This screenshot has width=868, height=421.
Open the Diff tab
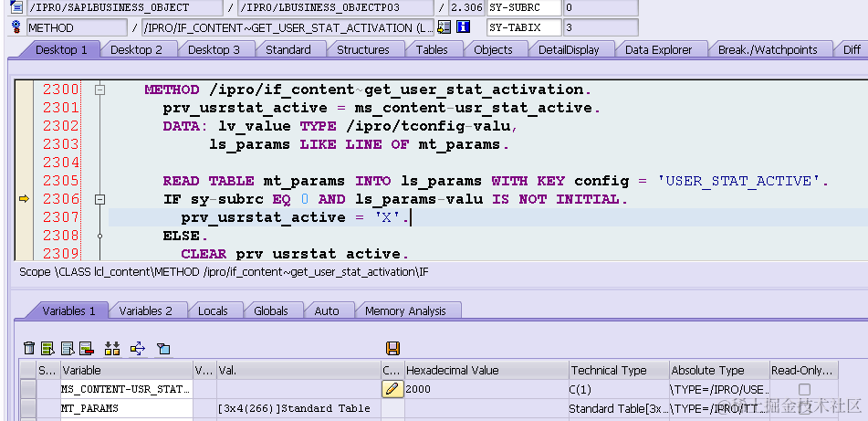[x=852, y=50]
